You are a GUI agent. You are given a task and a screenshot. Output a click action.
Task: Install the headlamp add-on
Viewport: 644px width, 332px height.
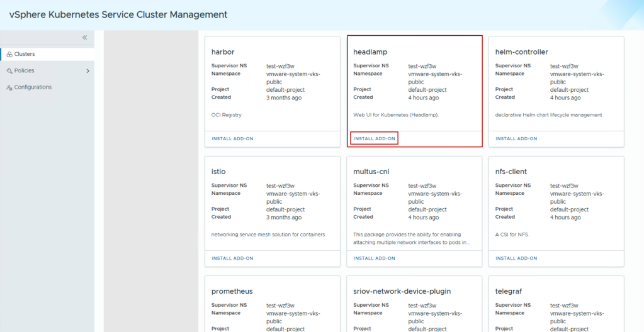tap(374, 139)
